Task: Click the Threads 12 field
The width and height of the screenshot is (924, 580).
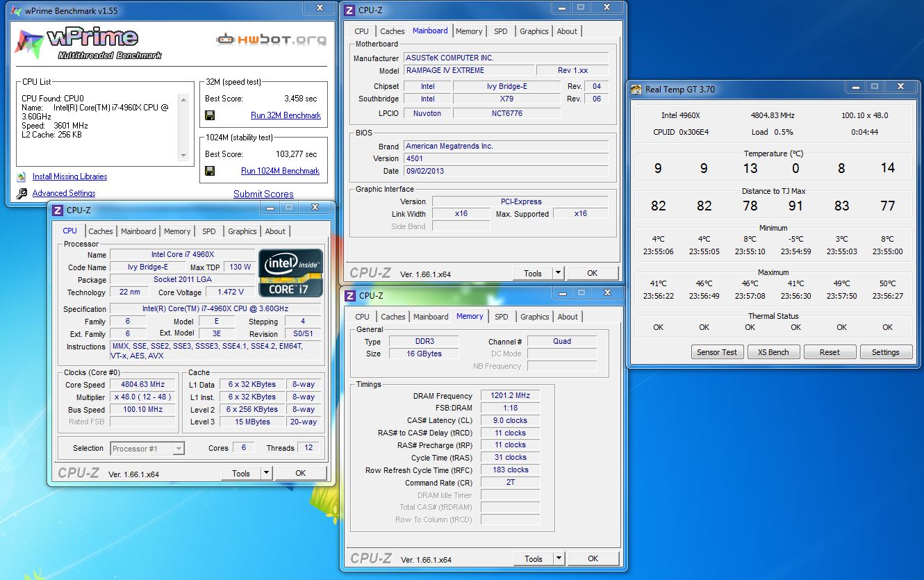Action: click(x=308, y=448)
